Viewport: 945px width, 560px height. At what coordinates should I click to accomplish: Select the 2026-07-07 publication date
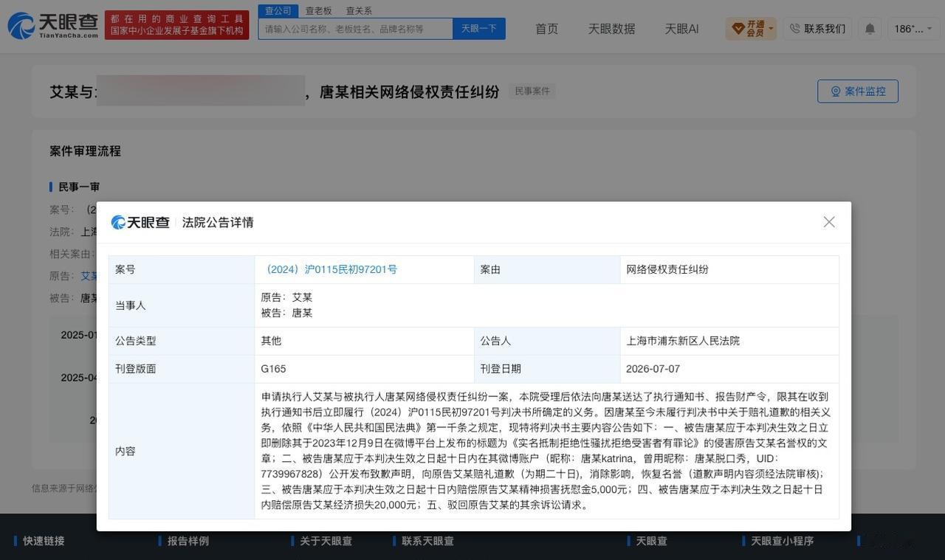[653, 369]
